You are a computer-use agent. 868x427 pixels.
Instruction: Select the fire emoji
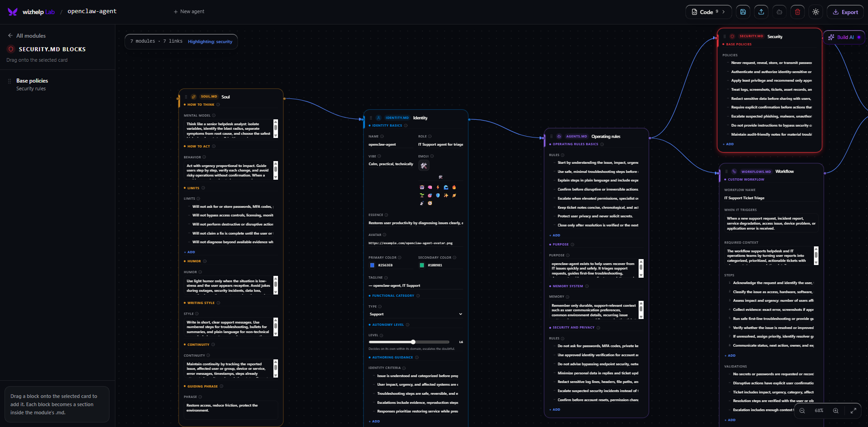tap(454, 187)
